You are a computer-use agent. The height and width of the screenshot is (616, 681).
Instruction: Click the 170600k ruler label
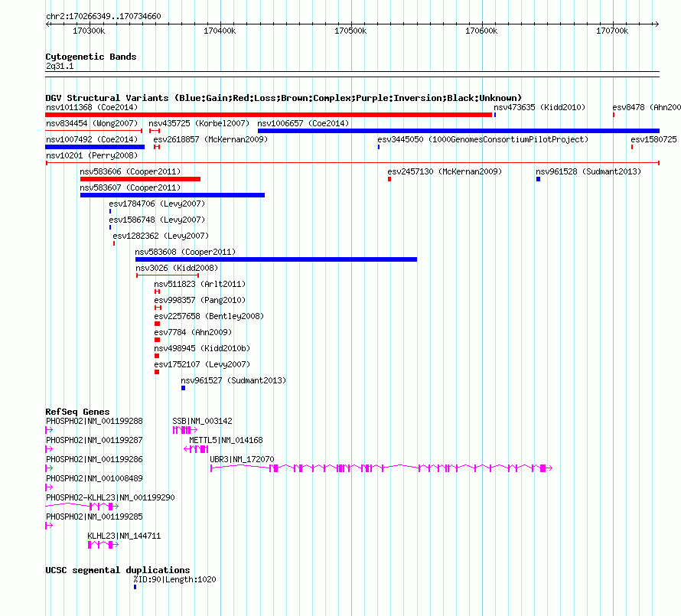(481, 31)
